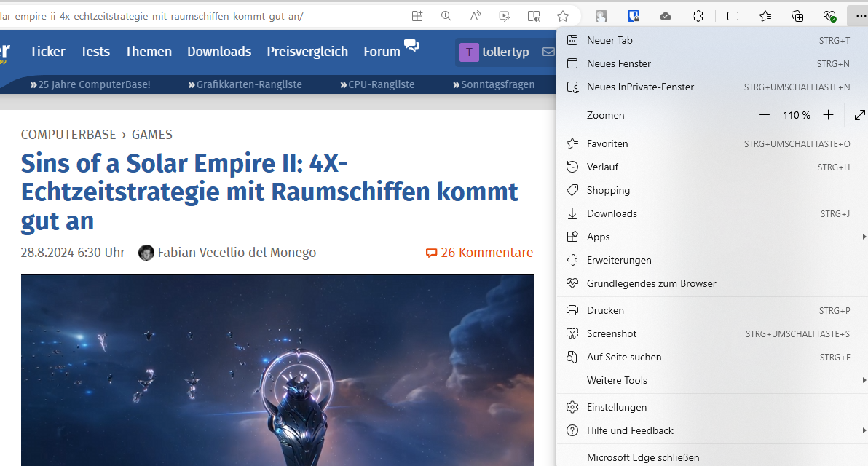Click the article spaceship header image
Viewport: 868px width, 466px height.
click(x=277, y=370)
